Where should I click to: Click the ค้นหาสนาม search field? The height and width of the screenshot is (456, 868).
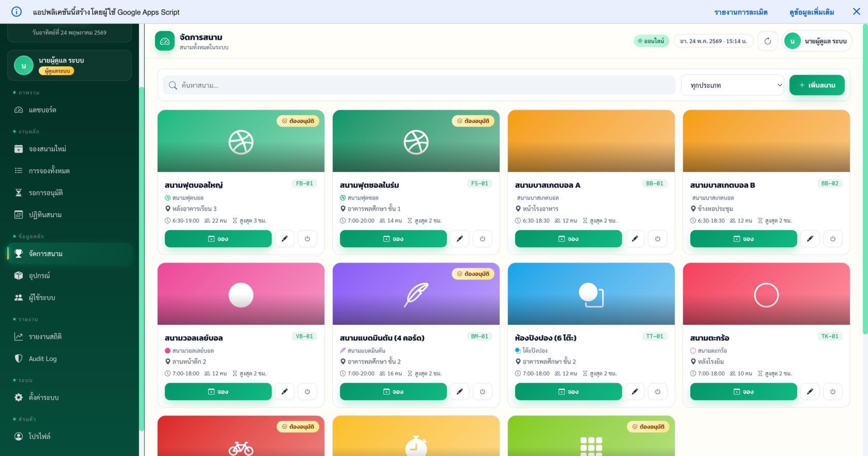tap(419, 85)
